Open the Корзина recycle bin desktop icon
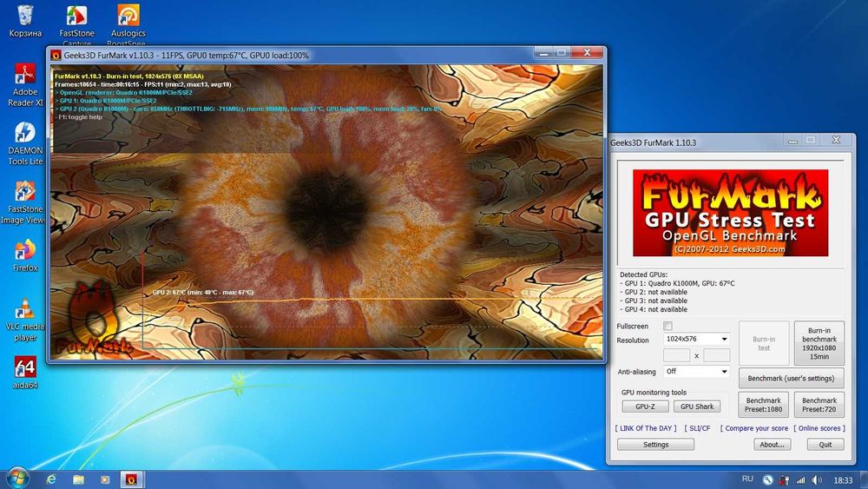This screenshot has height=489, width=868. pos(25,21)
